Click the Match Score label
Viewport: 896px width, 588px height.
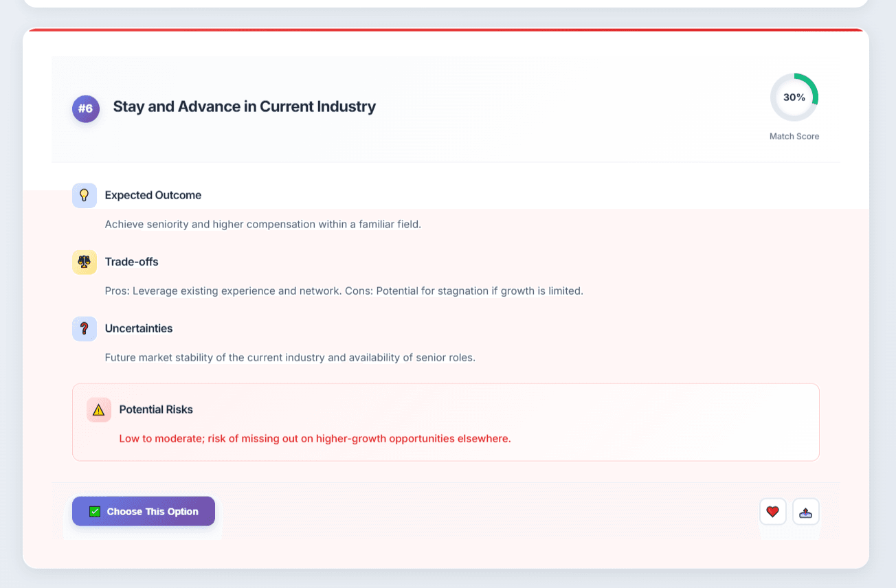coord(794,136)
